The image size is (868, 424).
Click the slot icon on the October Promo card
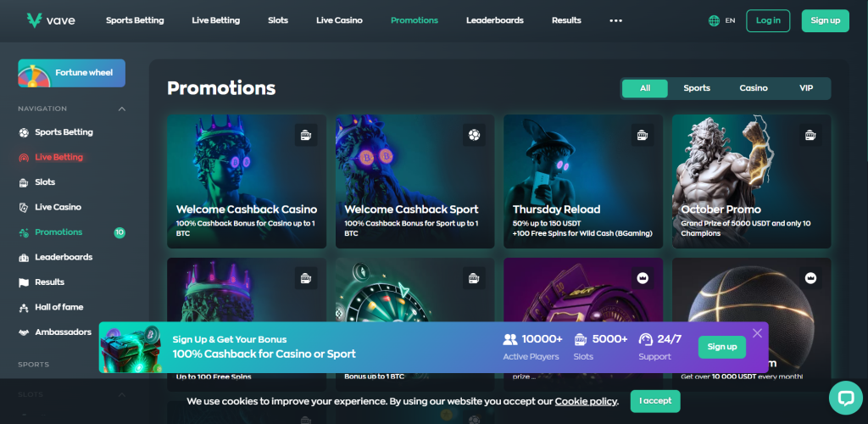click(810, 135)
